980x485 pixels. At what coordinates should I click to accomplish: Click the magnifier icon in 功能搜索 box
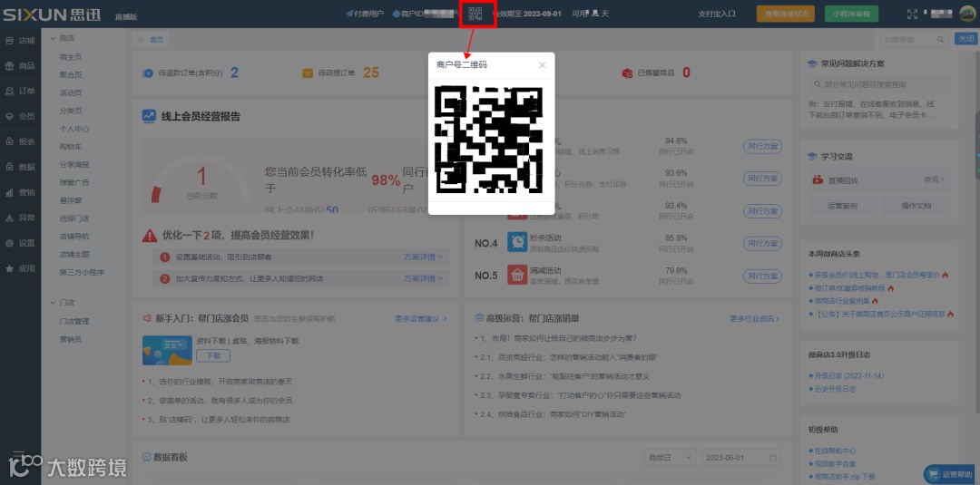point(940,40)
